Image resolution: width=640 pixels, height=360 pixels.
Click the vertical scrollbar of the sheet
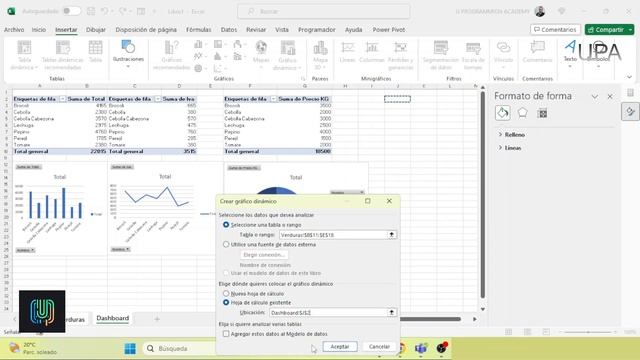point(483,196)
